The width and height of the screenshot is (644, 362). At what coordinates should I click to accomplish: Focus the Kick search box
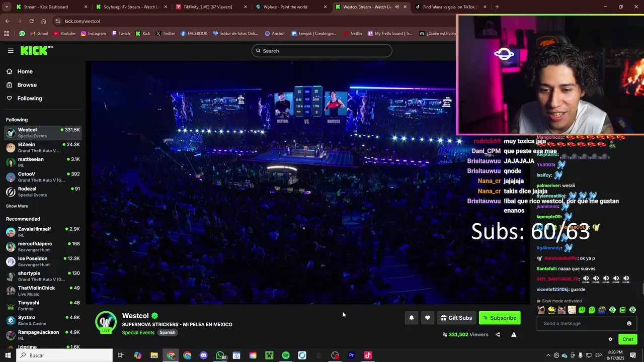click(322, 51)
